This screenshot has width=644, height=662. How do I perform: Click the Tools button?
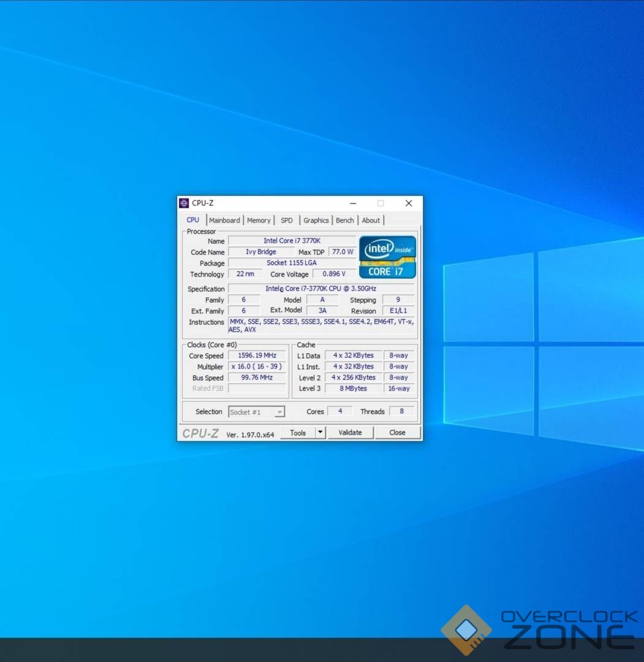(x=298, y=432)
